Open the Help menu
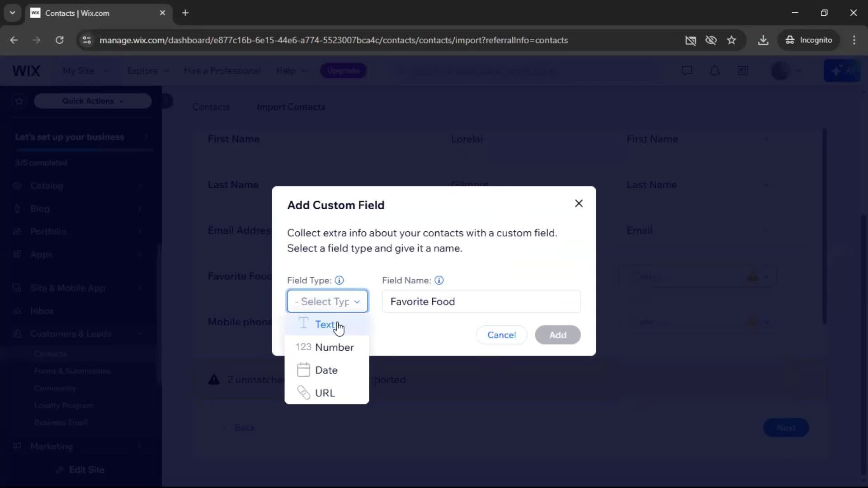The image size is (868, 488). [x=292, y=71]
